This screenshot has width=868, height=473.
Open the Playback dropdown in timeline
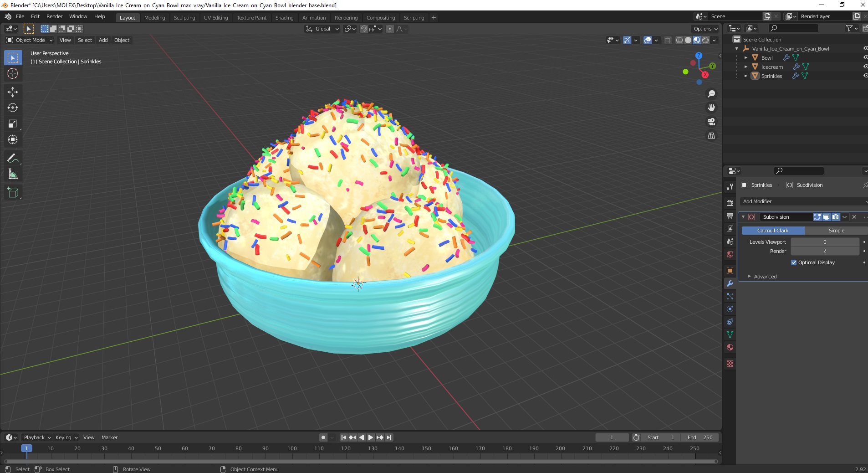(37, 437)
